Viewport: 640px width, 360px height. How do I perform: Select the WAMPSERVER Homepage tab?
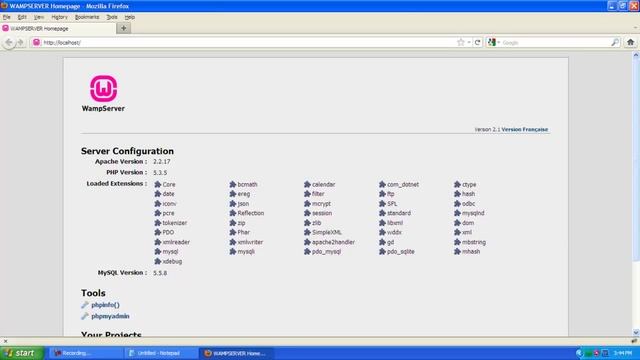pyautogui.click(x=58, y=28)
